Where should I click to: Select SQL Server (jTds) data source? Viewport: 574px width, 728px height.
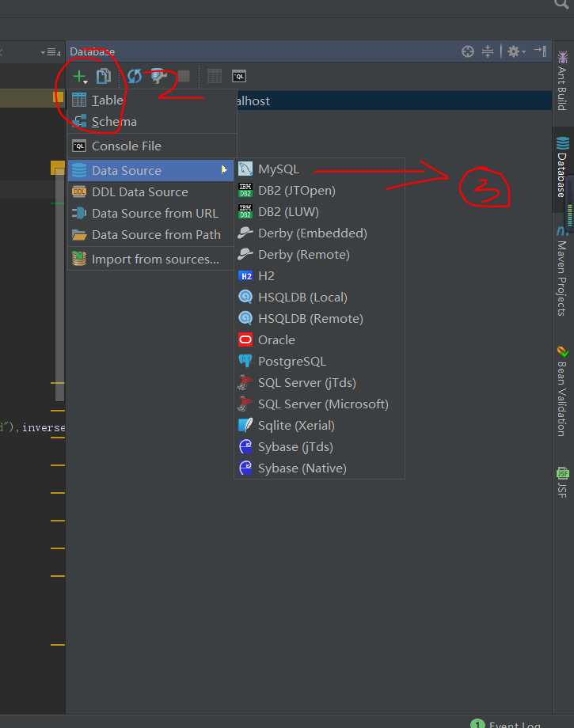point(319,382)
